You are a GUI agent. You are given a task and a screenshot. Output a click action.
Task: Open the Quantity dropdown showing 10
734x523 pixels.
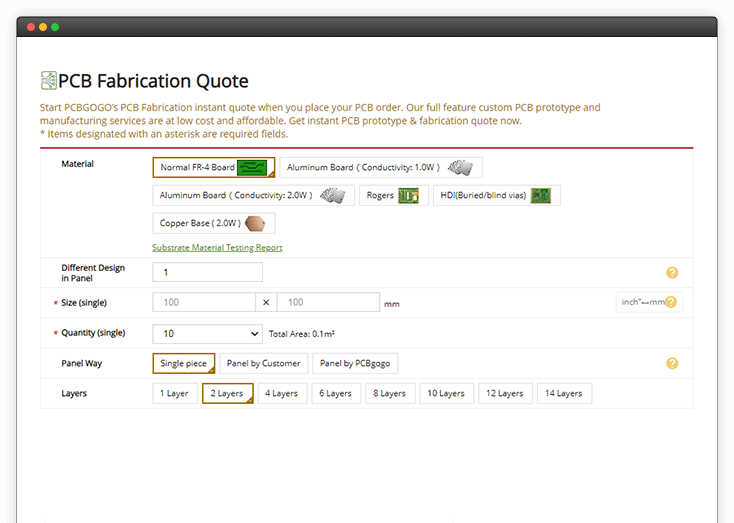point(207,334)
